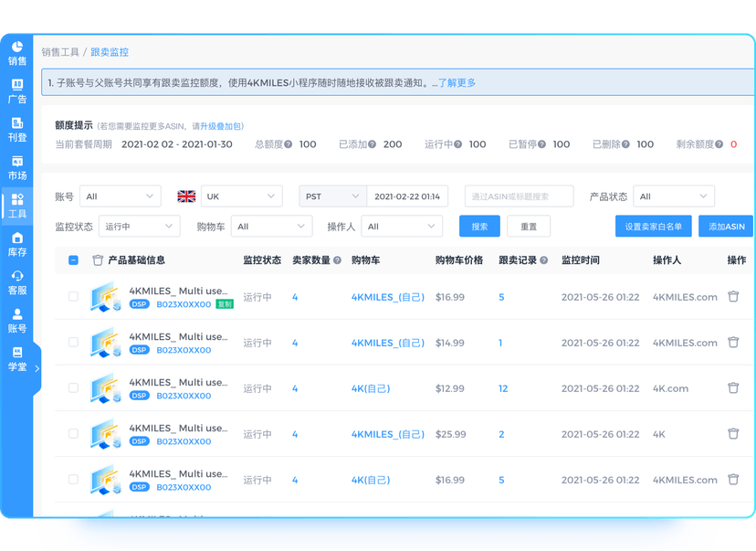This screenshot has height=551, width=756.
Task: Click product thumbnail in the $12.99 row
Action: [x=105, y=388]
